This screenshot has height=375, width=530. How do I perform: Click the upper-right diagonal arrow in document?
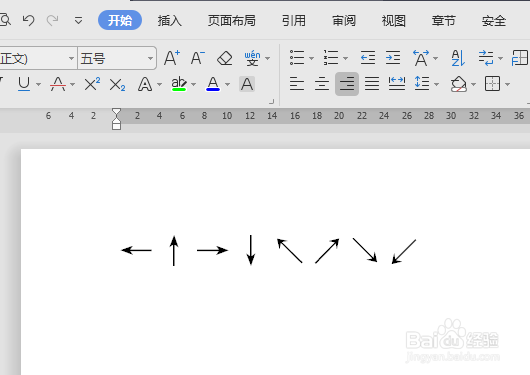tap(327, 251)
